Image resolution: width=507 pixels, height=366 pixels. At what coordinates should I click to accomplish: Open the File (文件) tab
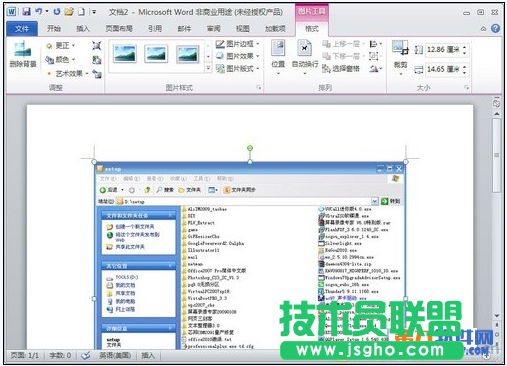click(22, 29)
